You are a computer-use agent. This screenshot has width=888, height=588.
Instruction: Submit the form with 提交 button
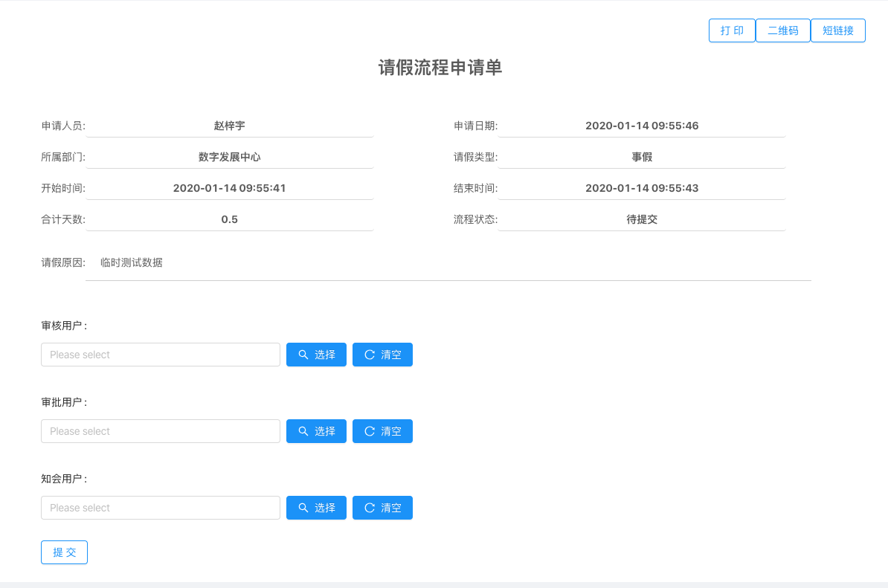64,552
